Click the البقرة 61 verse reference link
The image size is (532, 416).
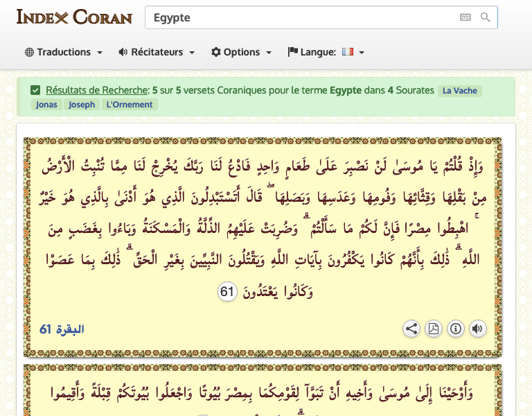(62, 329)
